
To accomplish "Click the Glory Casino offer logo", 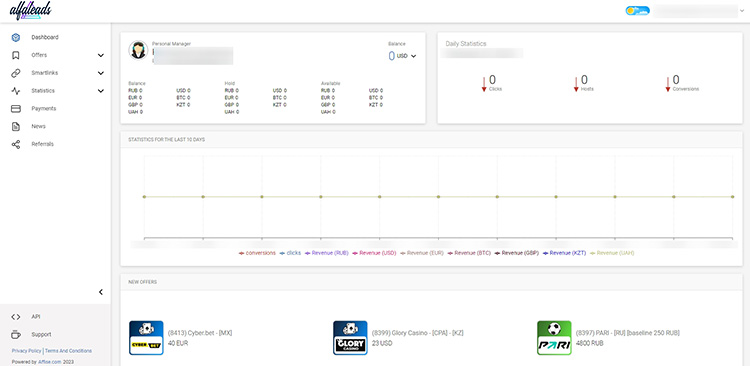I will point(350,338).
